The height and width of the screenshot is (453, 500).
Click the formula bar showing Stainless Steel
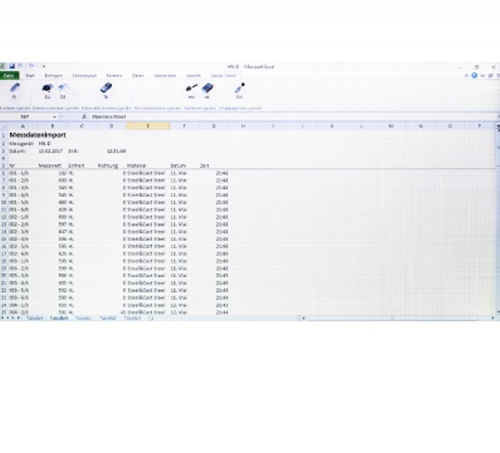point(293,117)
